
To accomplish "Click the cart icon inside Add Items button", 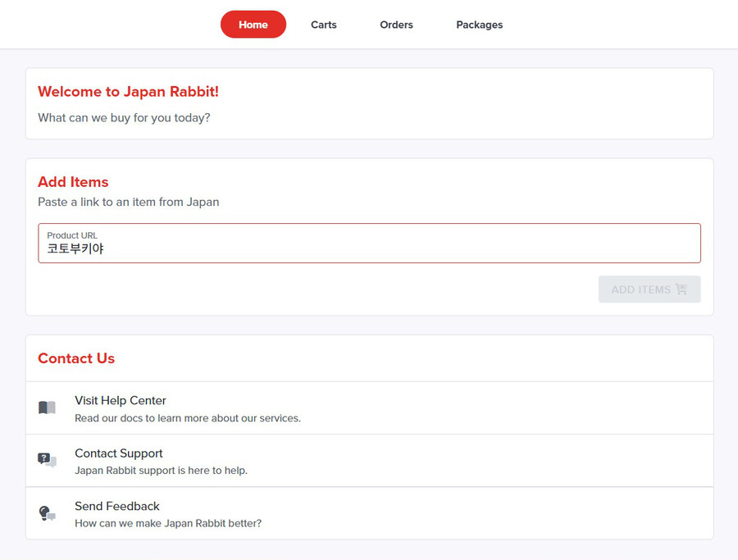I will point(681,289).
